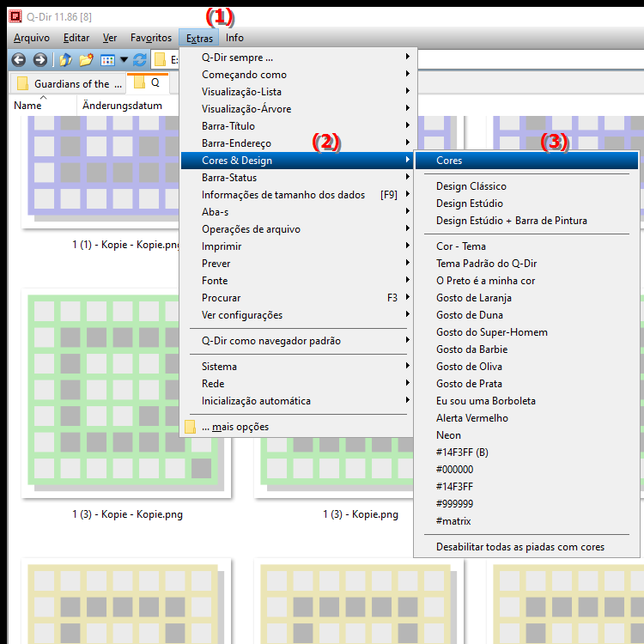This screenshot has height=644, width=644.
Task: Click 'Desabilitar todas as piadas com cores'
Action: [x=519, y=547]
